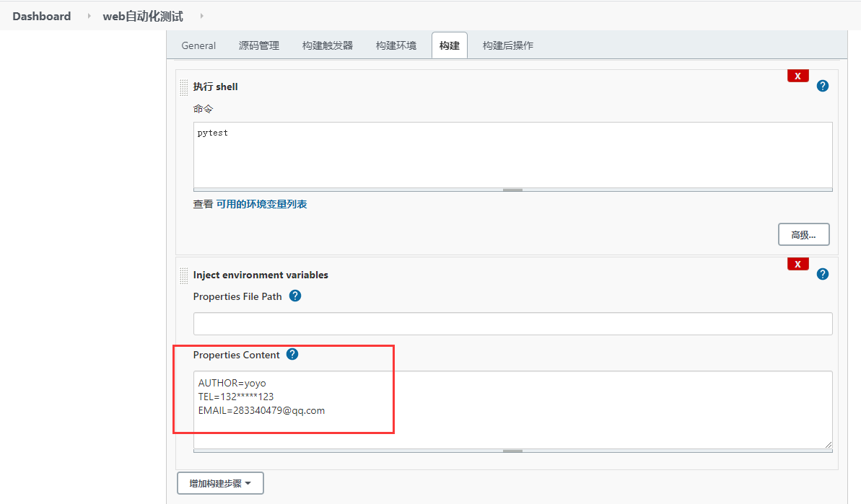861x504 pixels.
Task: Click drag handle of 执行 shell block
Action: tap(184, 87)
